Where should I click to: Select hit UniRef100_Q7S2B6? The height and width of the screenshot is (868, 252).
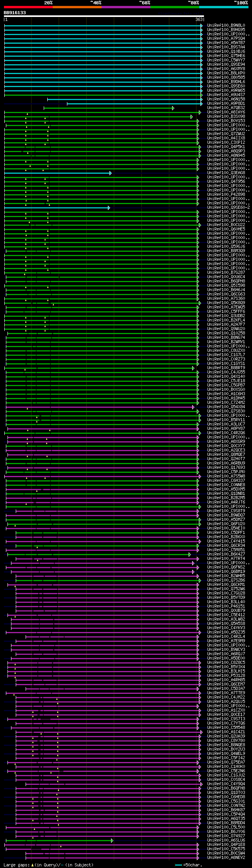pyautogui.click(x=226, y=580)
